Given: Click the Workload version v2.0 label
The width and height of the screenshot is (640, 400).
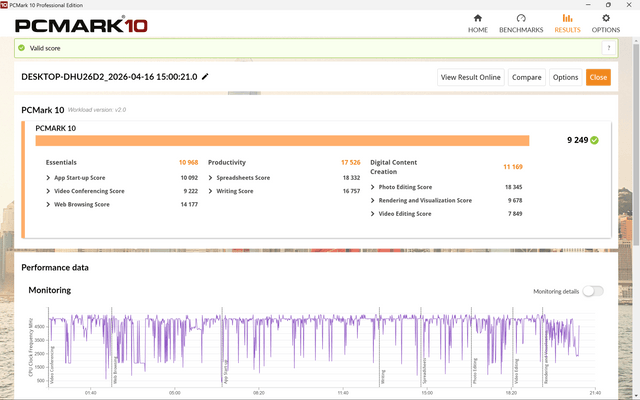Looking at the screenshot, I should (x=97, y=110).
